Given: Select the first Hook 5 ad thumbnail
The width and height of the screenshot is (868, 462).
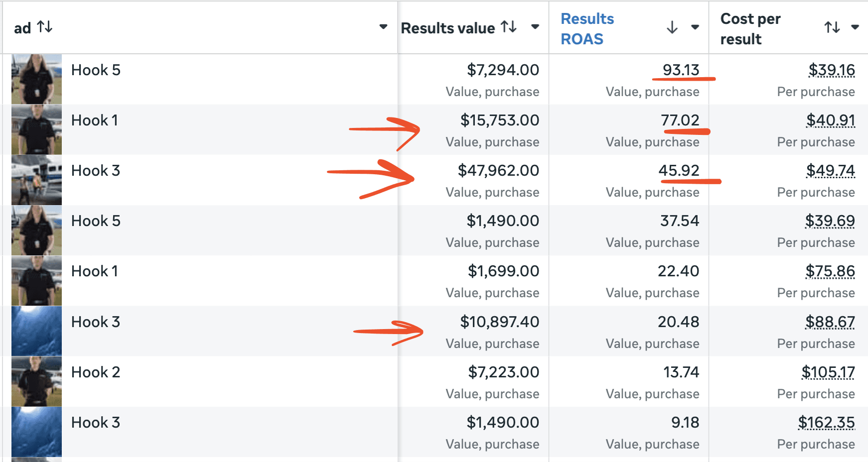Looking at the screenshot, I should coord(37,79).
